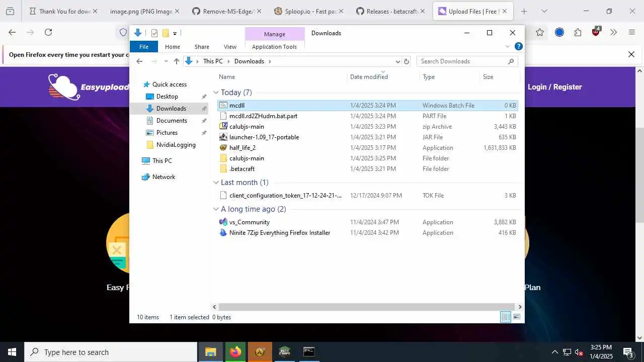
Task: Open the File ribbon tab
Action: tap(143, 47)
